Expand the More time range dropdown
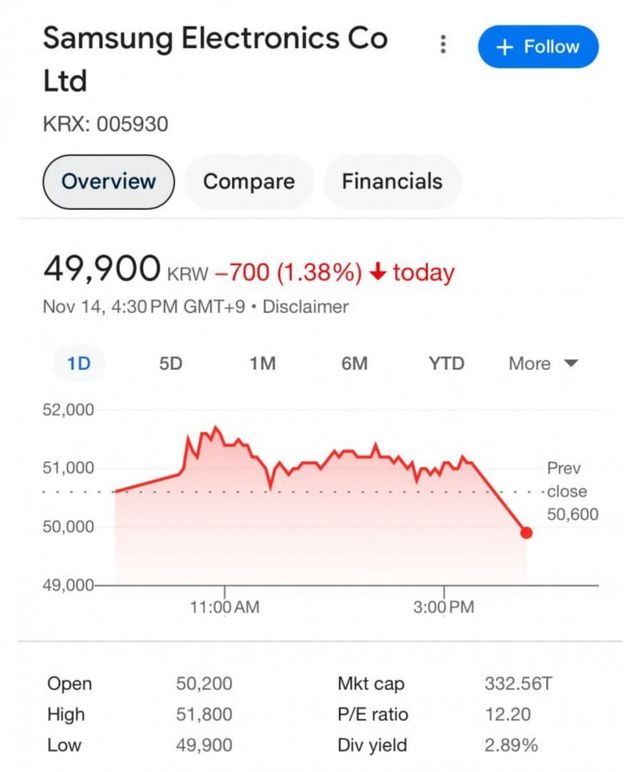Image resolution: width=640 pixels, height=772 pixels. tap(543, 364)
